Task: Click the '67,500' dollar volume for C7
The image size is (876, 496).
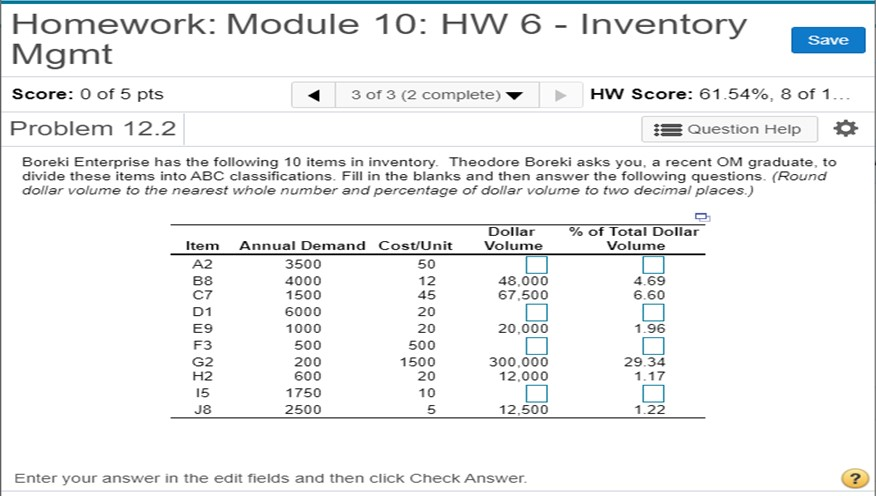Action: pos(523,295)
